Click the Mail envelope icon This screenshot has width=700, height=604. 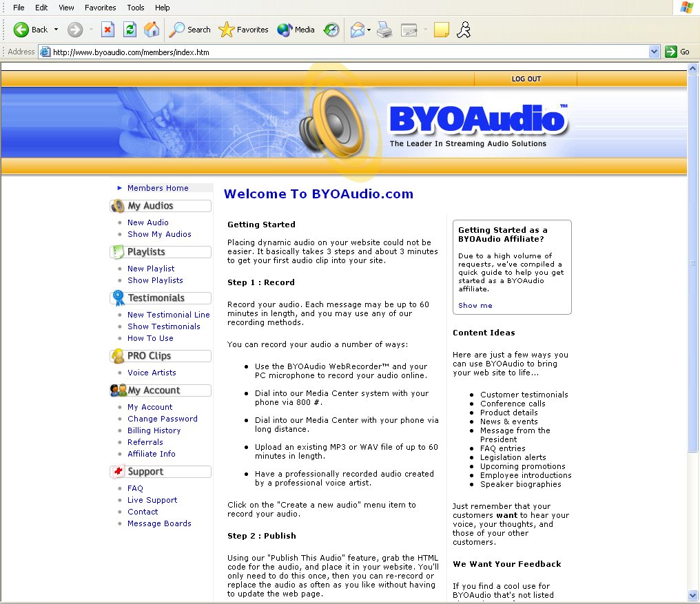tap(357, 30)
